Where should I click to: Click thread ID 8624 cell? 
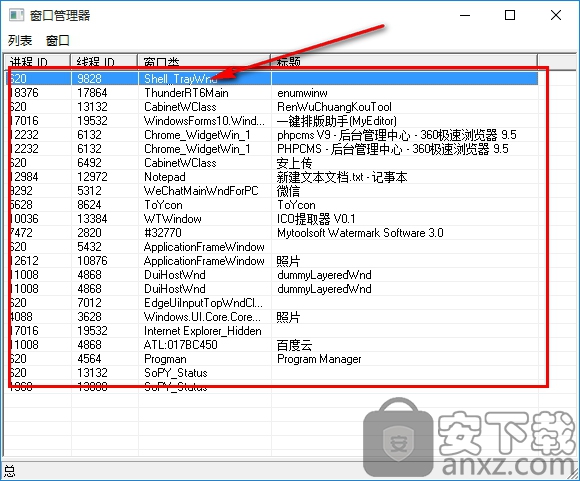tap(90, 205)
